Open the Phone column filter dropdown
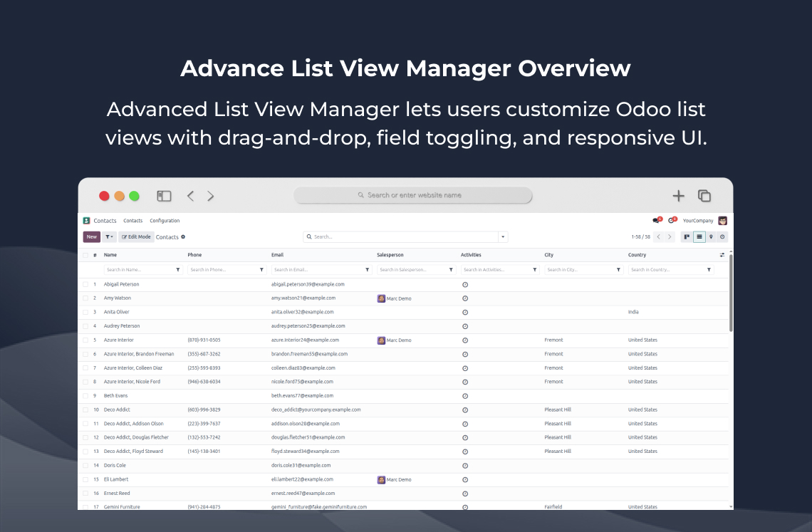 [x=261, y=270]
